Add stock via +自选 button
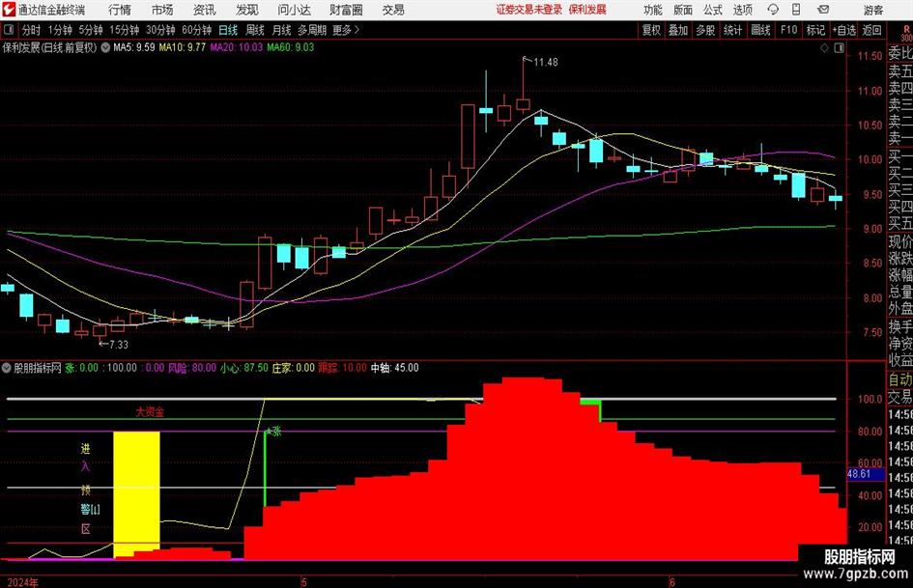Viewport: 913px width, 588px height. click(844, 30)
